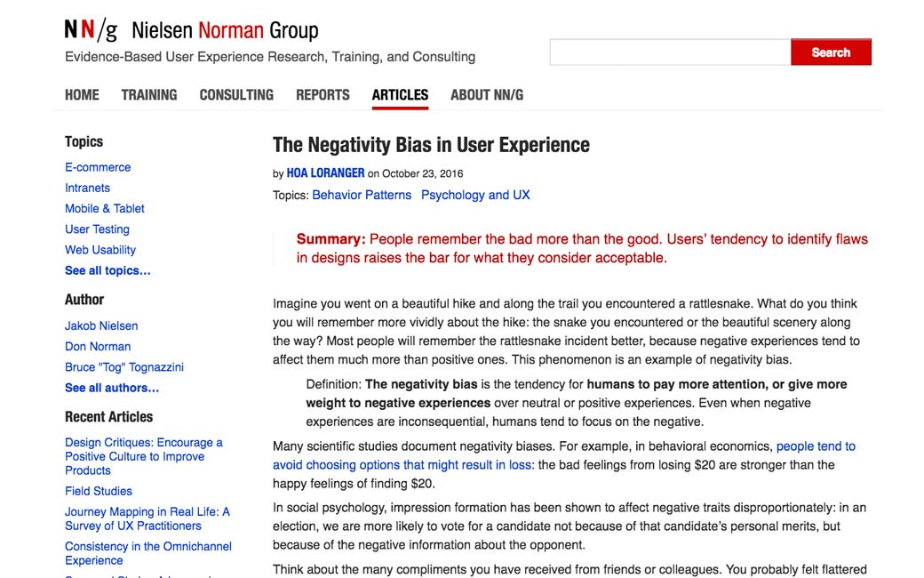924x578 pixels.
Task: Open the Behavior Patterns topic tag
Action: 362,195
